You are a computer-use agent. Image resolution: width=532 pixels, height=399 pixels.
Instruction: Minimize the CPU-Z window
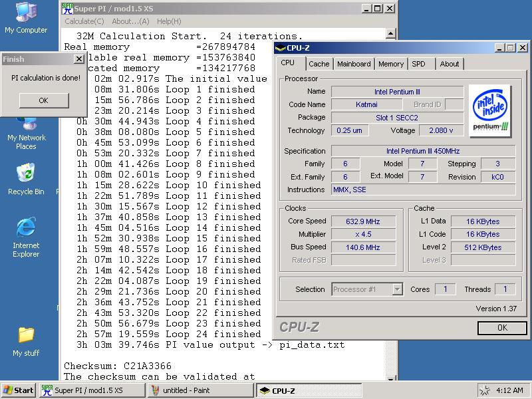[x=499, y=48]
